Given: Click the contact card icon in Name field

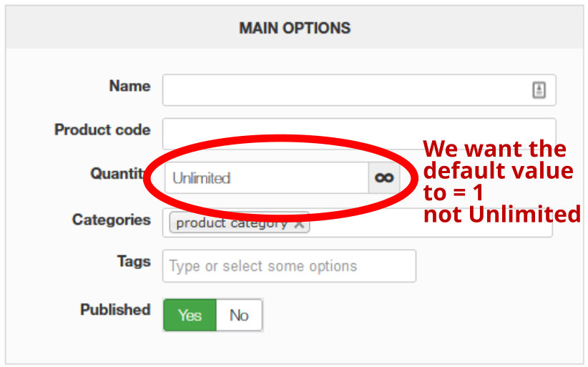Looking at the screenshot, I should click(539, 89).
